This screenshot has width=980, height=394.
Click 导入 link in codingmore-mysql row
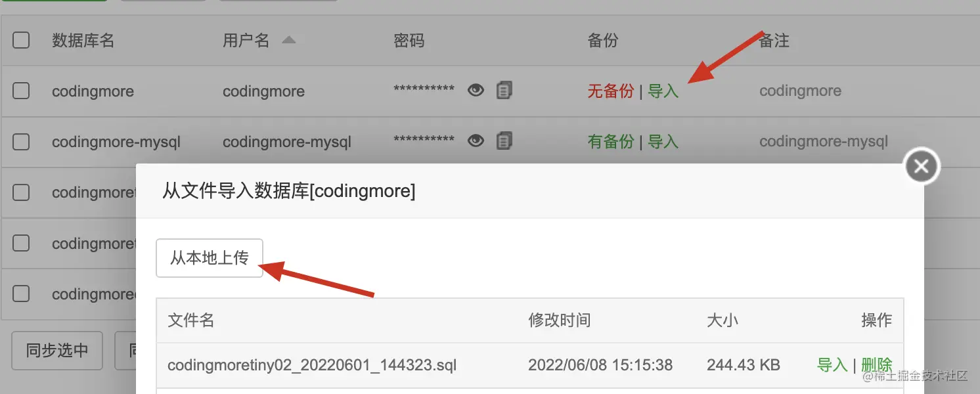click(x=663, y=142)
